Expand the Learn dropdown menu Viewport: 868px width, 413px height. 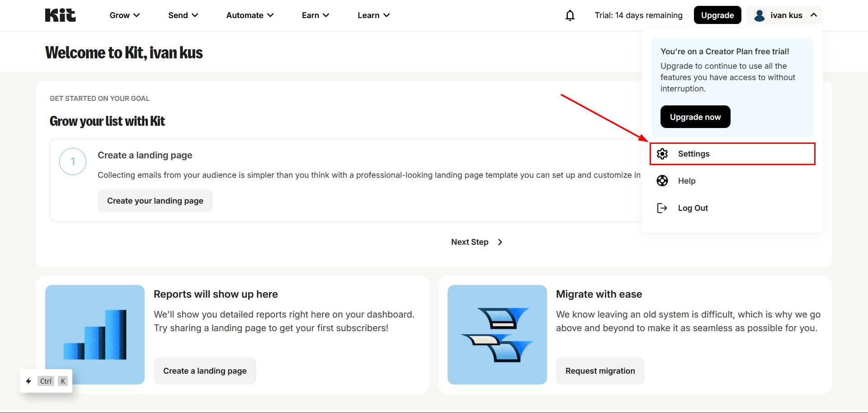(373, 15)
